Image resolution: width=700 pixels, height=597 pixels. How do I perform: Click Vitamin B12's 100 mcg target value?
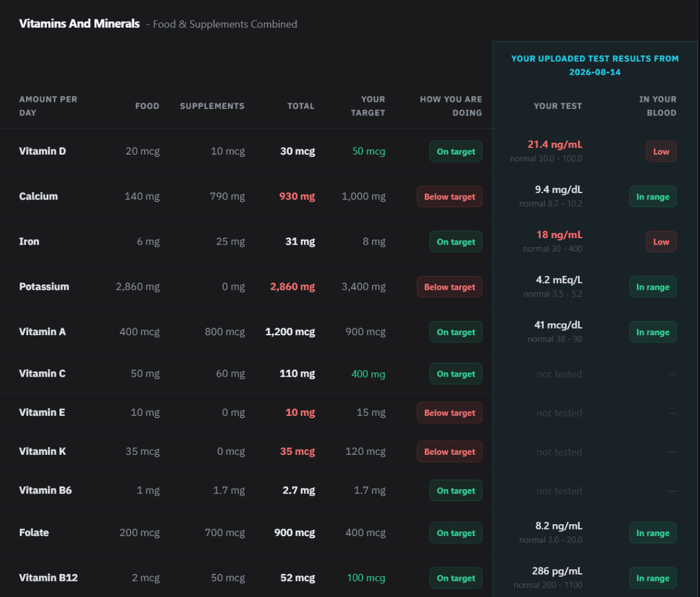pyautogui.click(x=366, y=578)
